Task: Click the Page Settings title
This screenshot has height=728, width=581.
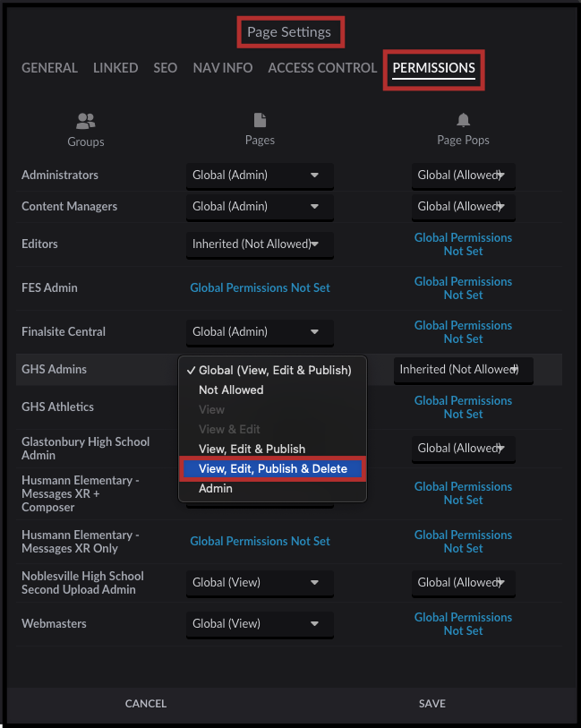Action: pyautogui.click(x=289, y=32)
